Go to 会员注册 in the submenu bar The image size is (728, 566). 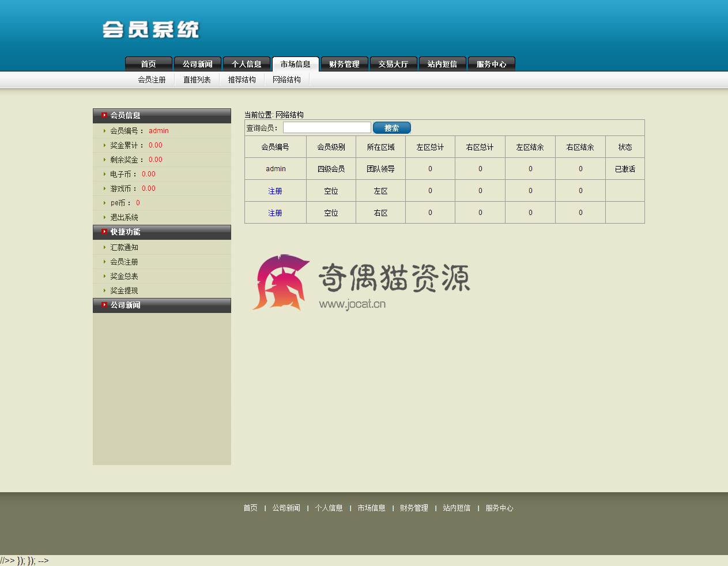(152, 80)
